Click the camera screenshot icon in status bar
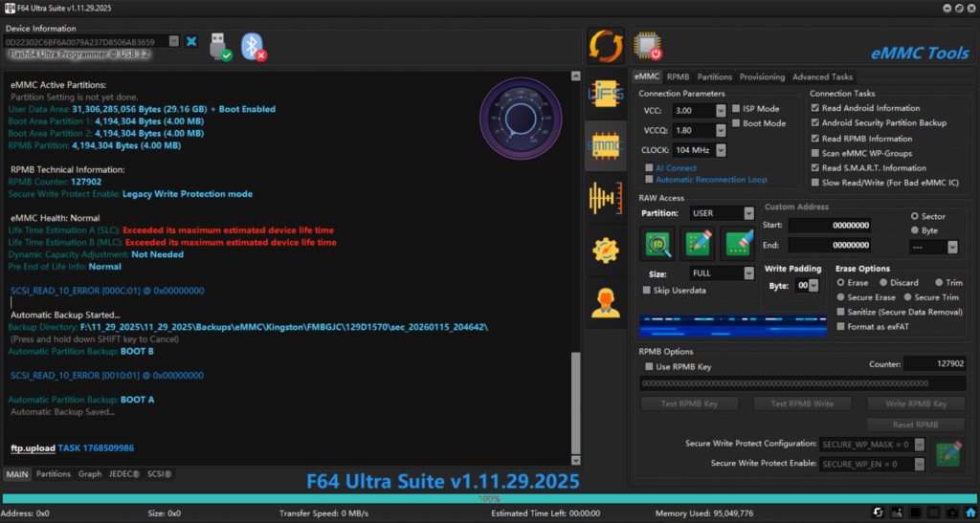The width and height of the screenshot is (980, 523). tap(952, 513)
